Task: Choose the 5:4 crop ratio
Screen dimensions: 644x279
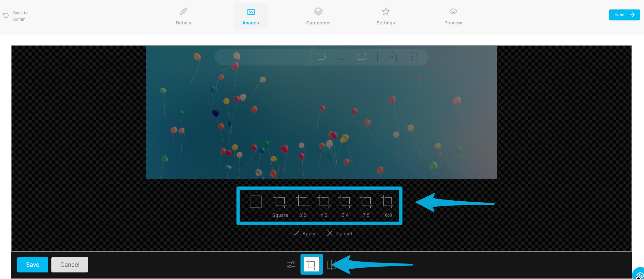Action: [x=345, y=206]
